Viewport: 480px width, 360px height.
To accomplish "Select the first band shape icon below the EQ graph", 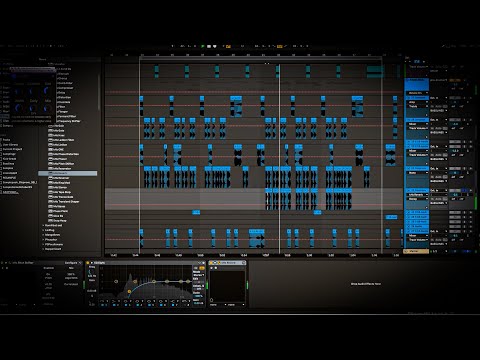I will (x=103, y=301).
